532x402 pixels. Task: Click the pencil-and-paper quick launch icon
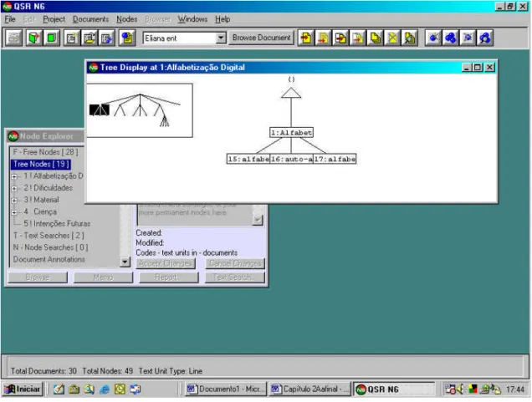tap(59, 389)
